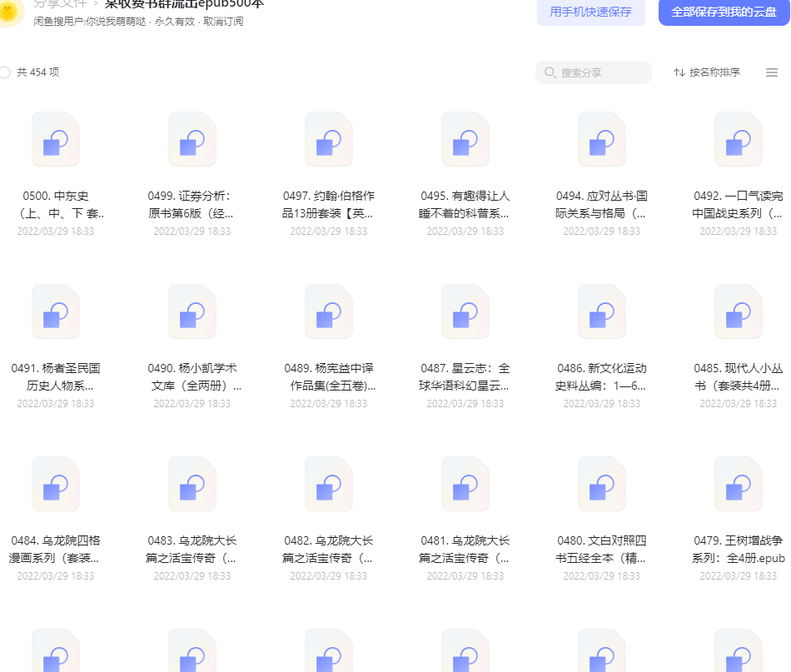This screenshot has height=672, width=791.
Task: Select the 0481. 乌龙院大长篇 file name
Action: click(x=465, y=550)
